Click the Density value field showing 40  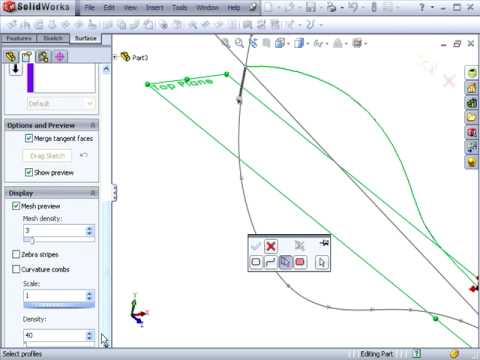[x=55, y=335]
